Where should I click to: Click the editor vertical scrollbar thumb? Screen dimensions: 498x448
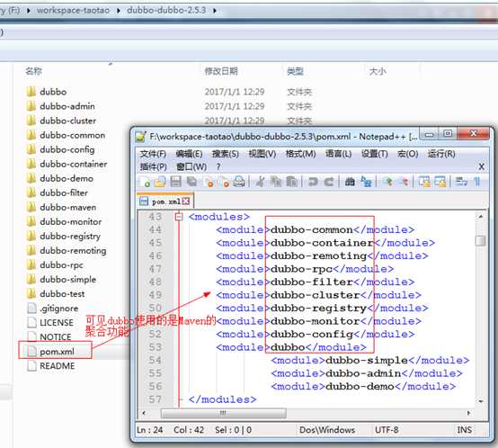coord(481,240)
